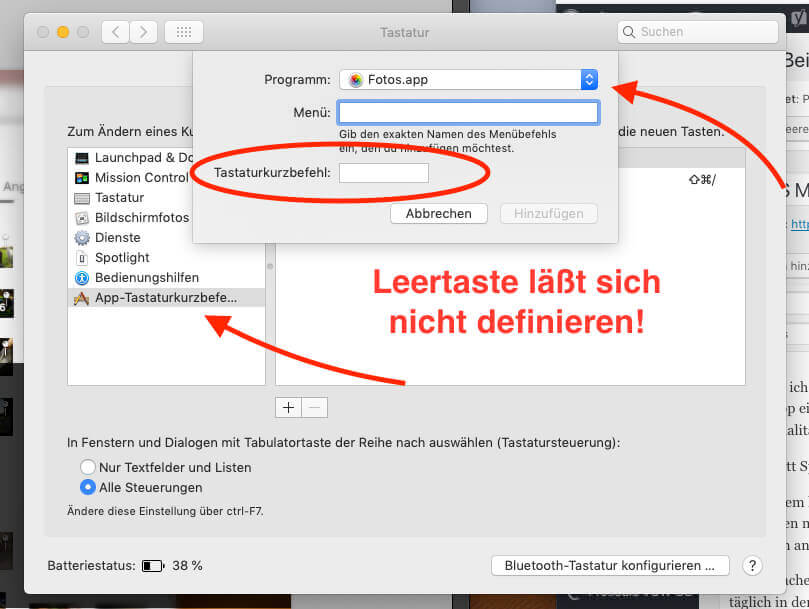
Task: Click the back navigation arrow in toolbar
Action: point(115,32)
